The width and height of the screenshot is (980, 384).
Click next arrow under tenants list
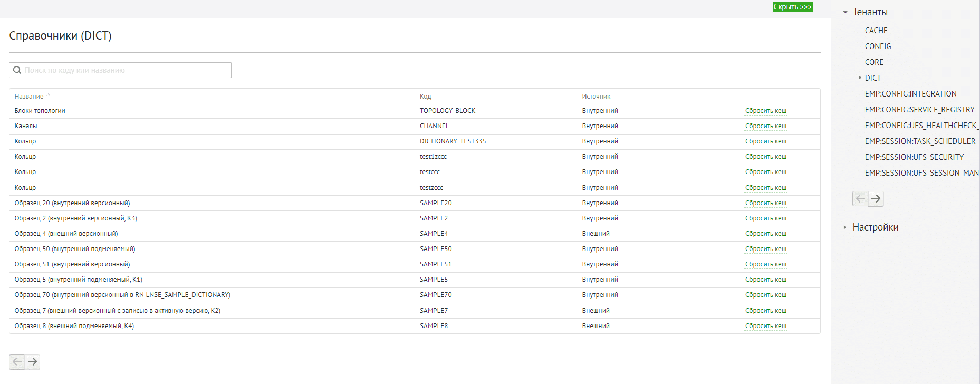876,199
